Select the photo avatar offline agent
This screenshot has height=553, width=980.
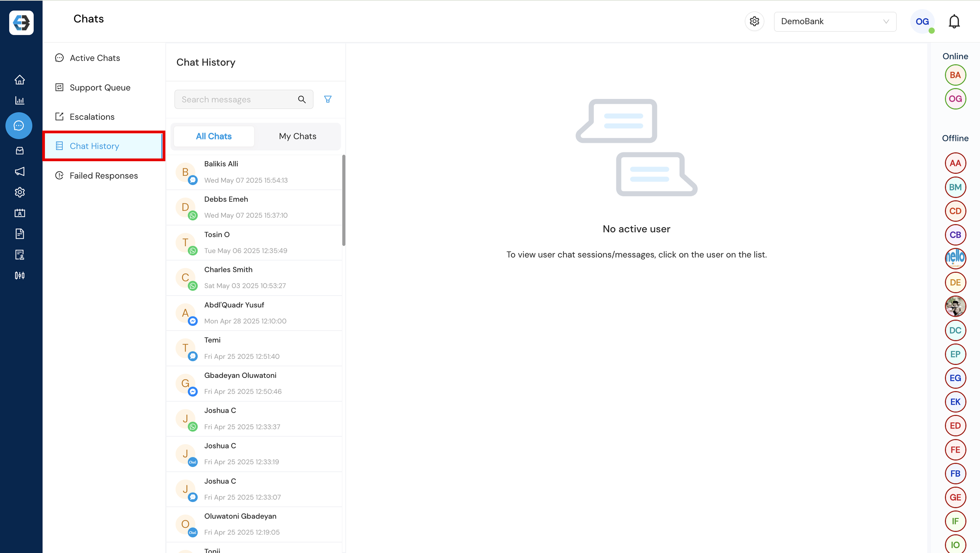(x=955, y=306)
